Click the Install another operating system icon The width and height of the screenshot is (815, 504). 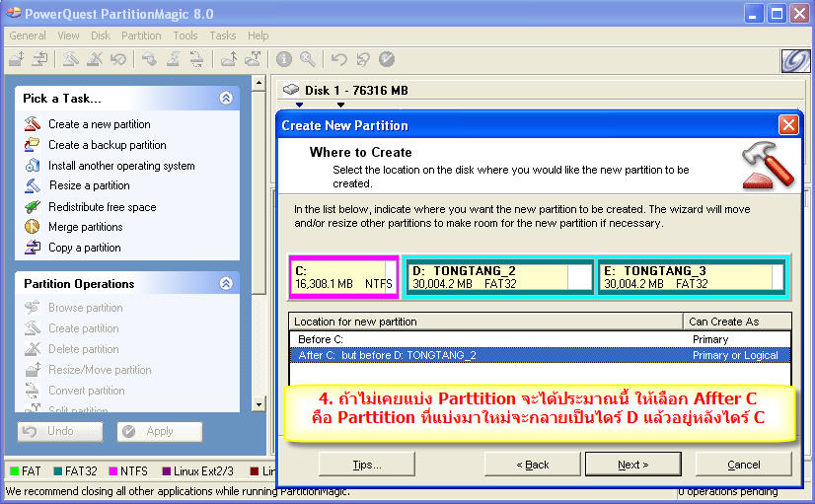click(33, 166)
